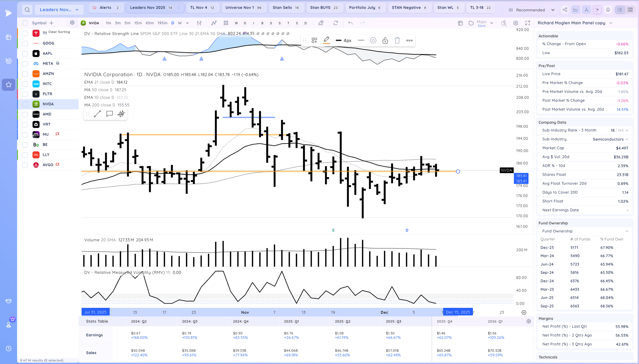This screenshot has width=639, height=364.
Task: Switch to the Stan BUYS tab
Action: pos(324,7)
